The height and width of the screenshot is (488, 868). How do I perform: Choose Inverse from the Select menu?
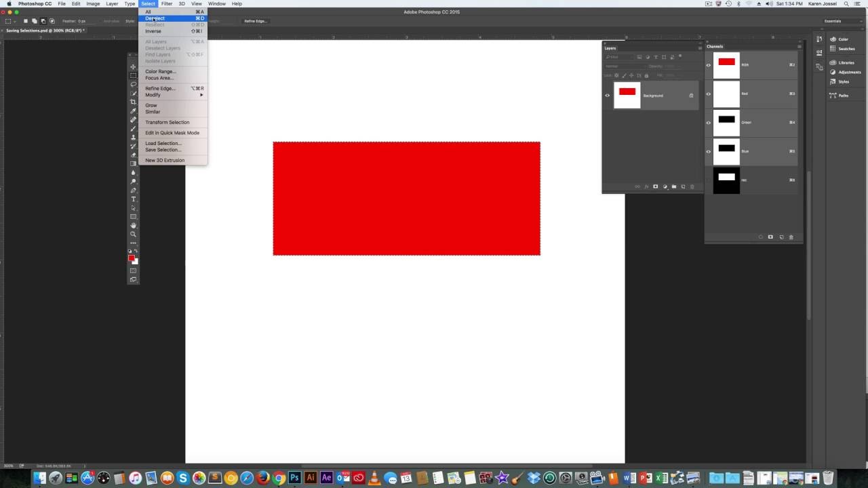[173, 31]
